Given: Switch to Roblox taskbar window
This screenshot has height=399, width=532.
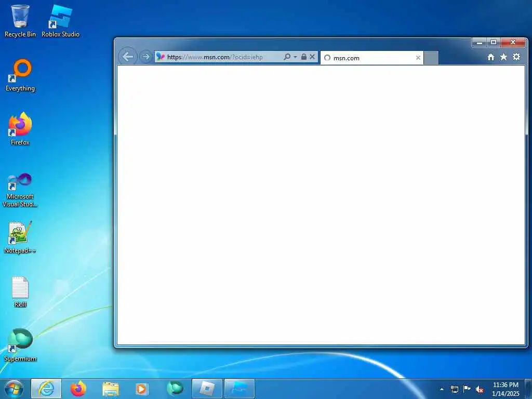Looking at the screenshot, I should coord(207,389).
